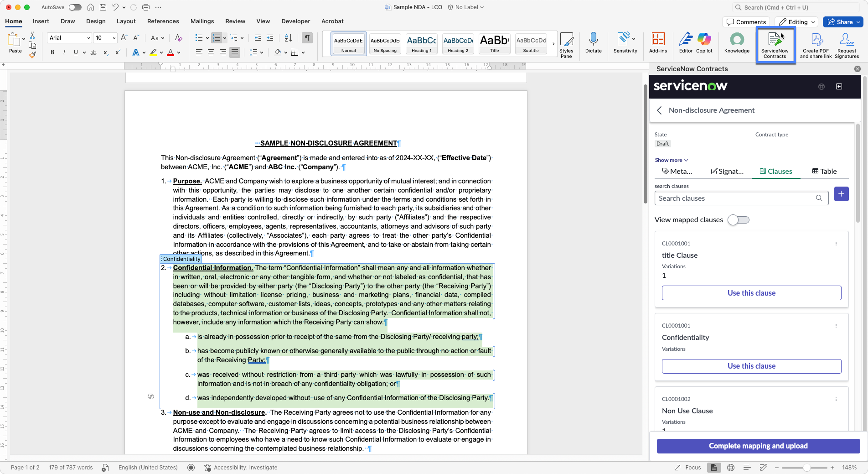
Task: Click the add clause plus button
Action: pos(841,194)
